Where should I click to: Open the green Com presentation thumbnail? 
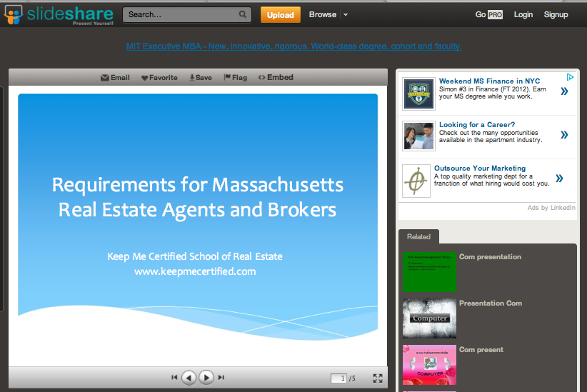pos(428,272)
